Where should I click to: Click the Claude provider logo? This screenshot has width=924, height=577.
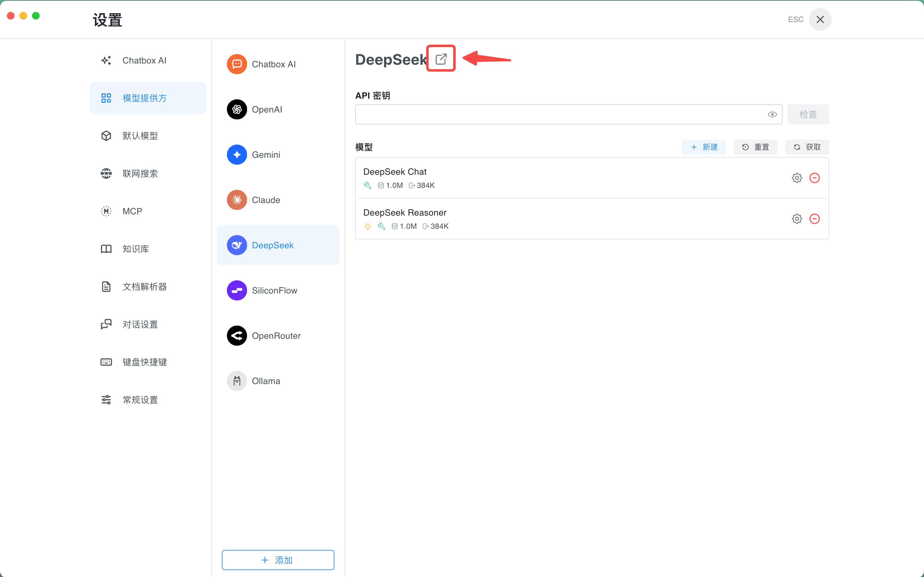tap(237, 200)
